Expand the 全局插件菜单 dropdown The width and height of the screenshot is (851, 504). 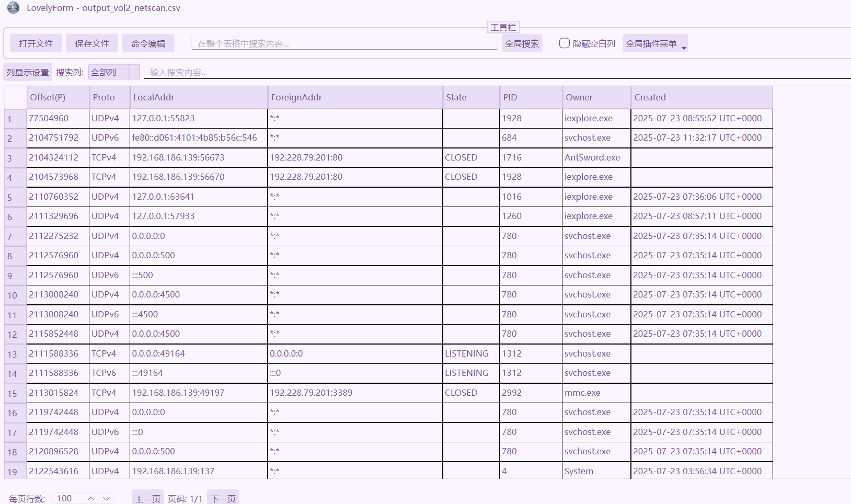[655, 43]
